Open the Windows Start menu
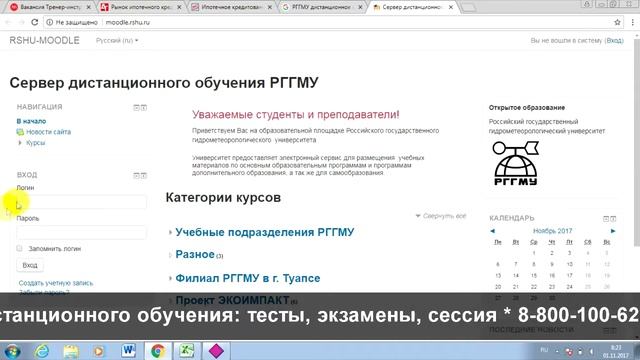The width and height of the screenshot is (640, 360). coord(12,351)
